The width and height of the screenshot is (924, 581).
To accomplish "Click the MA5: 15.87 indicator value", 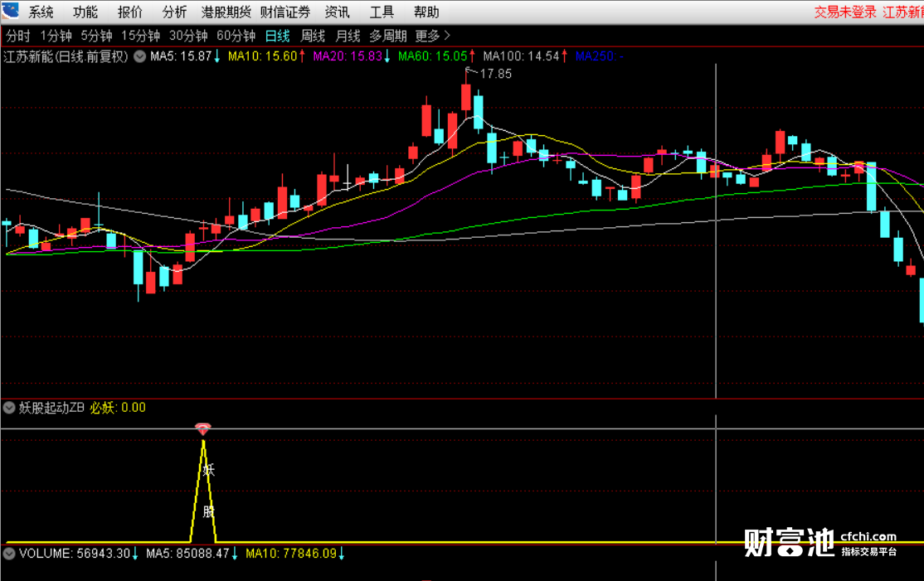I will click(x=185, y=56).
